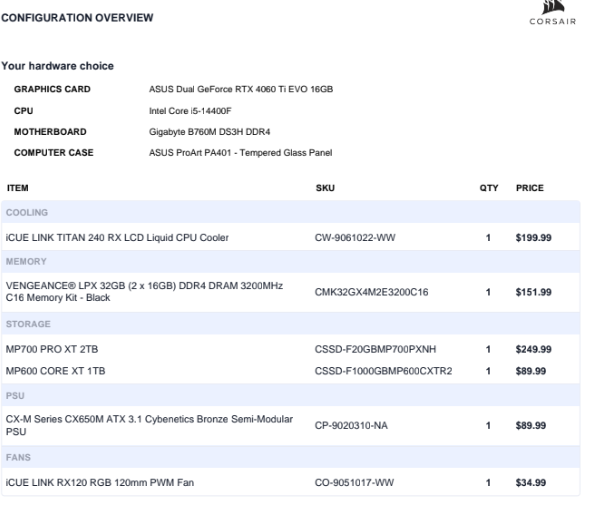Click iCUE LINK RX120 RGB fan item
The image size is (599, 513).
(100, 482)
